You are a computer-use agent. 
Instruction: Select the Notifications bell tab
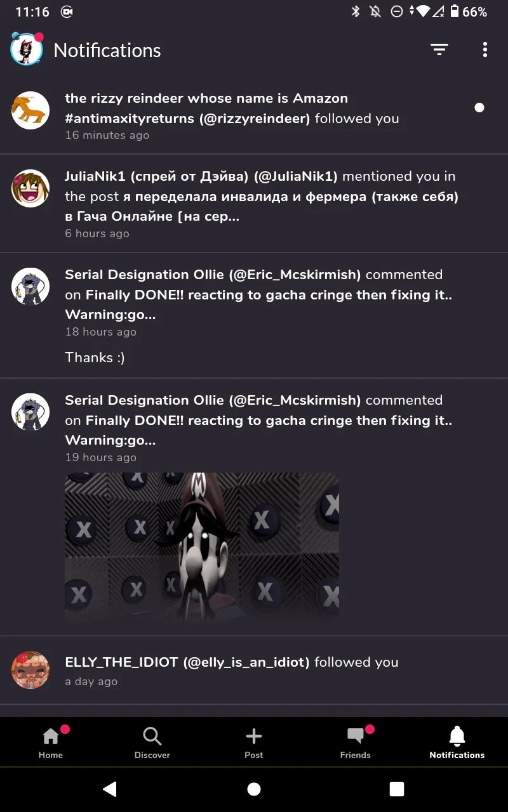pyautogui.click(x=457, y=742)
